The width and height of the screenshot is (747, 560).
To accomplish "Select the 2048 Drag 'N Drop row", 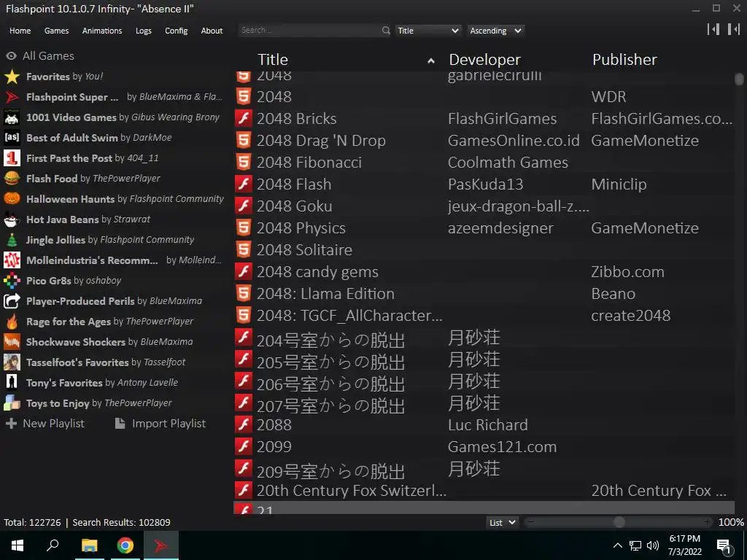I will (484, 141).
